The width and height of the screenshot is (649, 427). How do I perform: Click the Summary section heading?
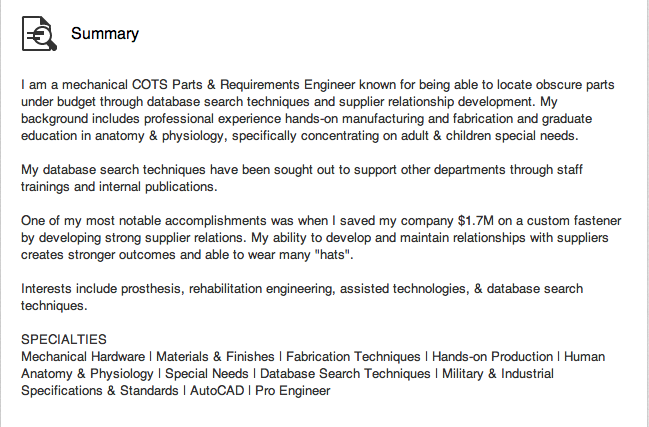tap(105, 34)
